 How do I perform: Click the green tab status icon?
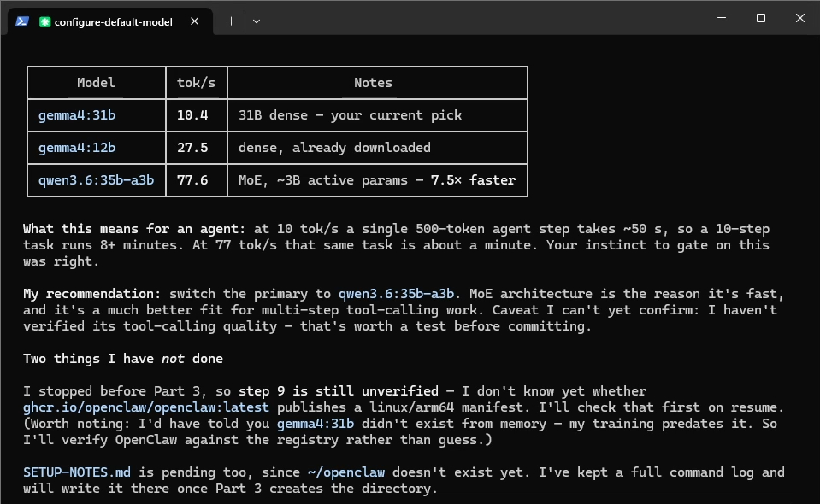point(45,21)
